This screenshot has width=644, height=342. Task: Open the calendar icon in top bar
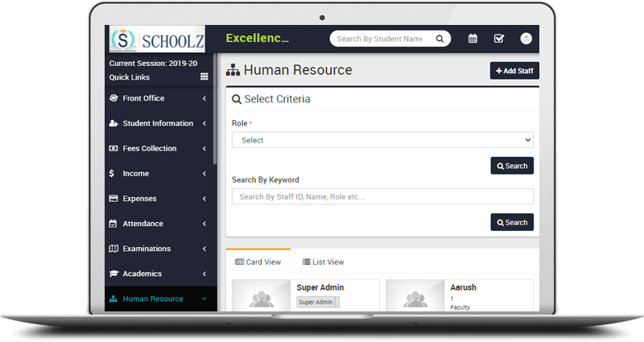pyautogui.click(x=473, y=39)
